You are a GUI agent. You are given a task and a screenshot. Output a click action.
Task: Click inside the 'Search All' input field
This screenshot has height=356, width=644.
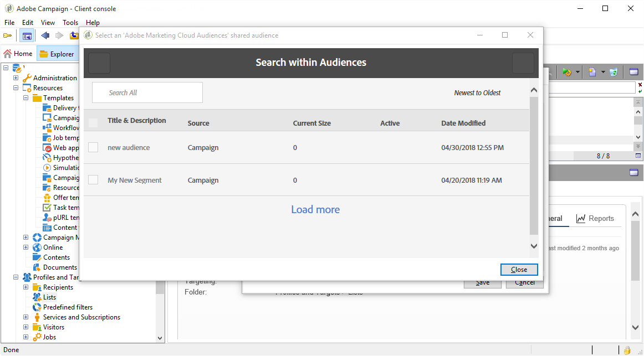click(x=147, y=92)
